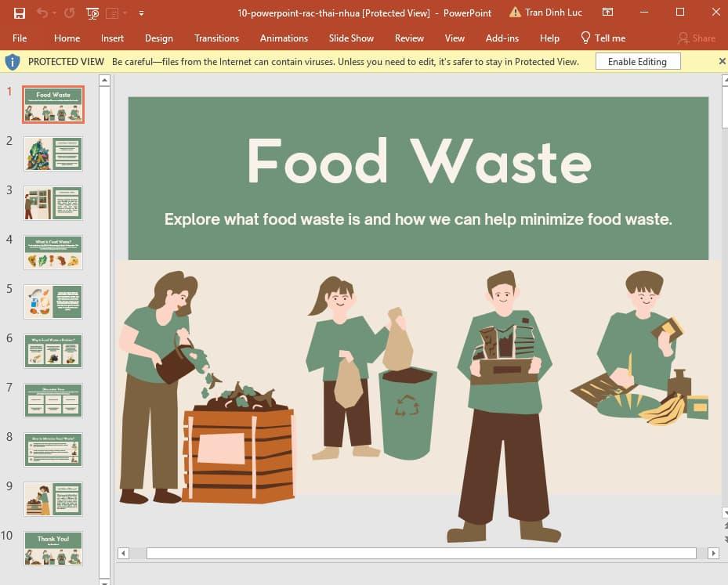The image size is (728, 585).
Task: Switch to the Design tab
Action: (159, 38)
